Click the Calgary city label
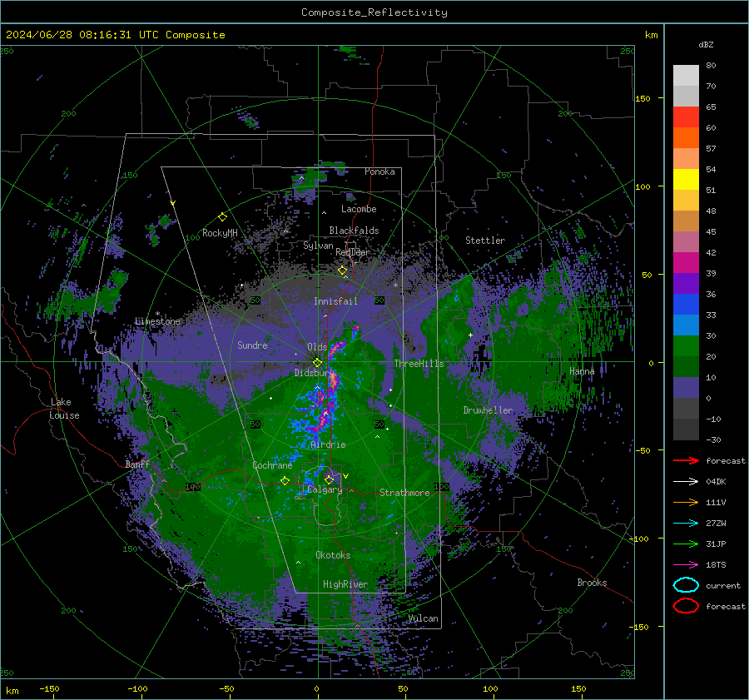The image size is (749, 700). tap(325, 489)
